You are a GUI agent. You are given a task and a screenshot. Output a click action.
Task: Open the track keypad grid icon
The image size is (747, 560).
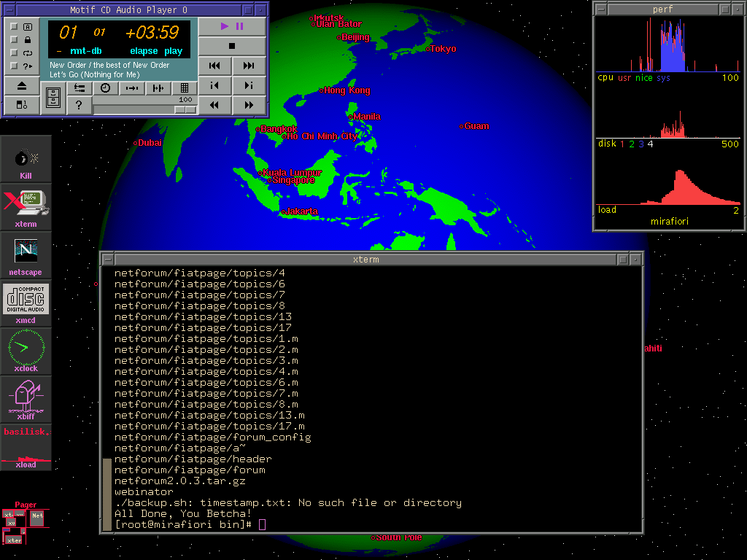pyautogui.click(x=185, y=88)
